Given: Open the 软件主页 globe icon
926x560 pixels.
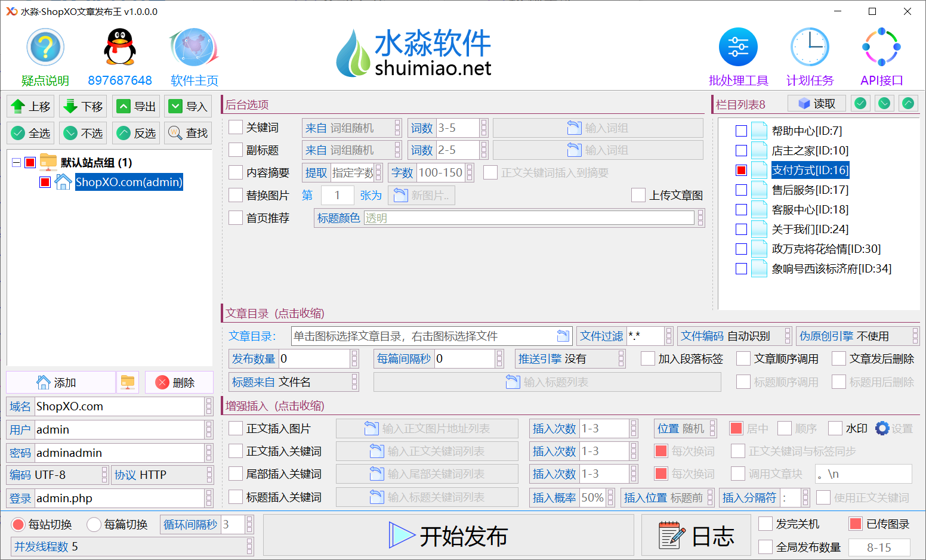Looking at the screenshot, I should tap(195, 47).
